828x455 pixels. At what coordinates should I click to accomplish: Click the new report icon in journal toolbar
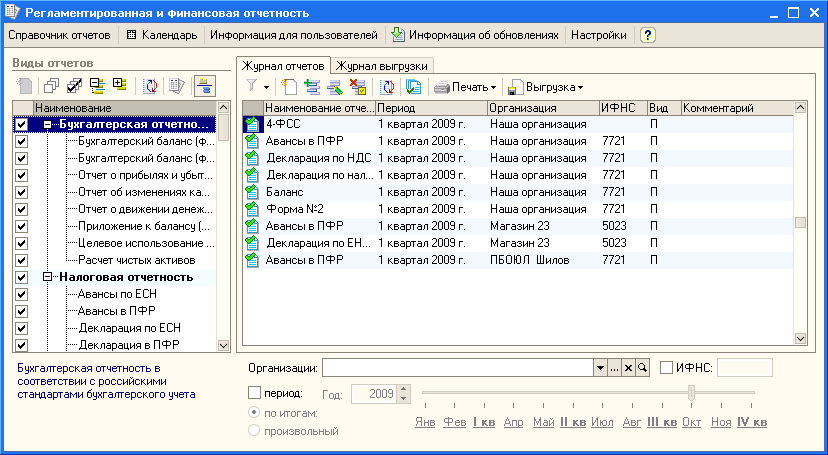(290, 87)
